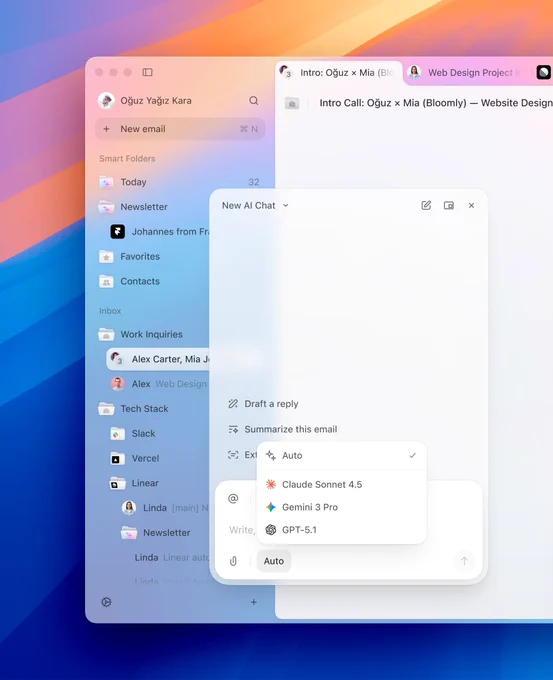Click Johannes from Framer avatar icon

point(118,232)
